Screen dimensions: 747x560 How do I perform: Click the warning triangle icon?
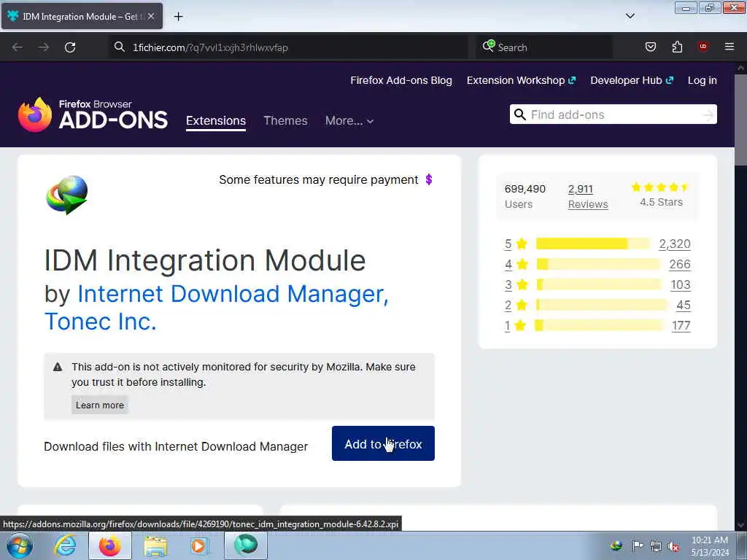(58, 367)
